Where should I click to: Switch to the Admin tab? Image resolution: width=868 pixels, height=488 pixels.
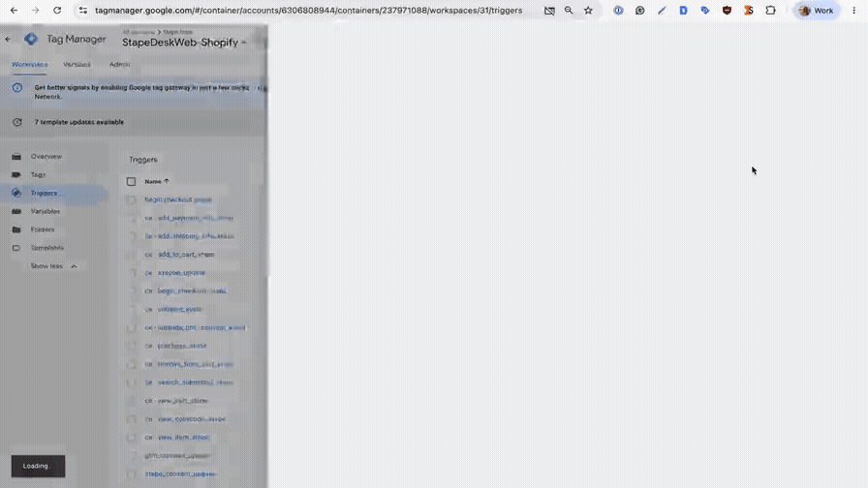point(119,64)
